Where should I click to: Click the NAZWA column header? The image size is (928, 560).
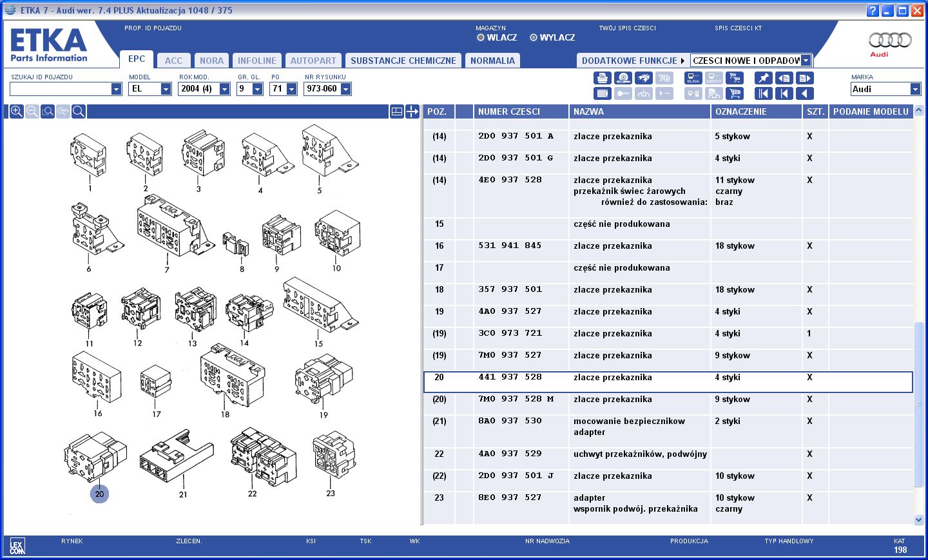[x=639, y=111]
